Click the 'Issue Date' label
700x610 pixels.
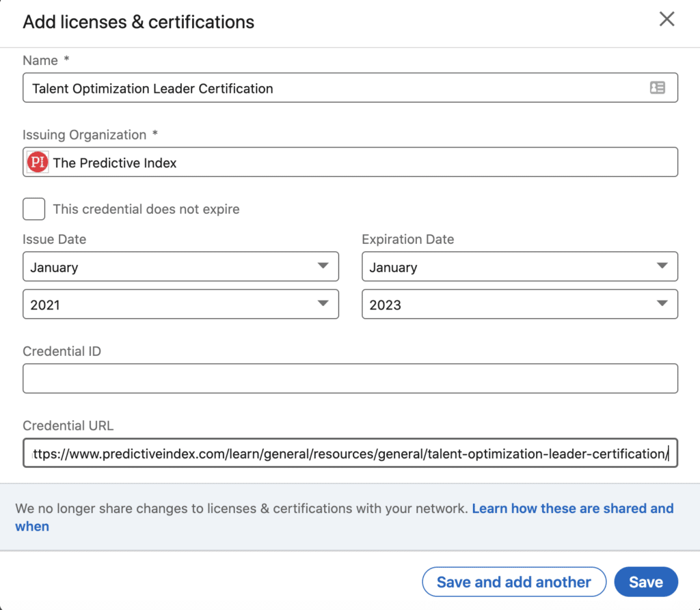[x=55, y=239]
